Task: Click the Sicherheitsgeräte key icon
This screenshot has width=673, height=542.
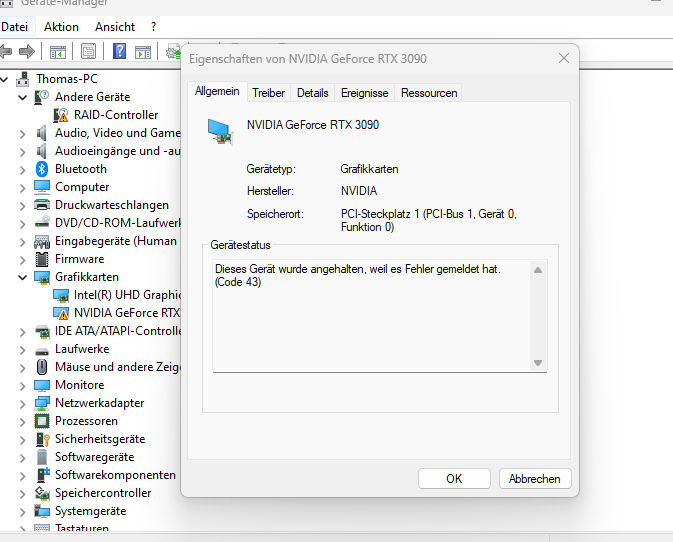Action: point(43,439)
